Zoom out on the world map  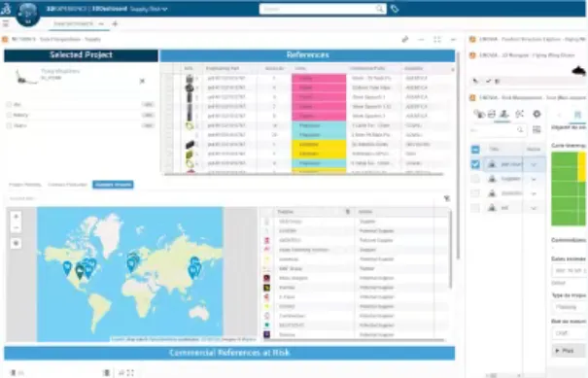(x=16, y=227)
